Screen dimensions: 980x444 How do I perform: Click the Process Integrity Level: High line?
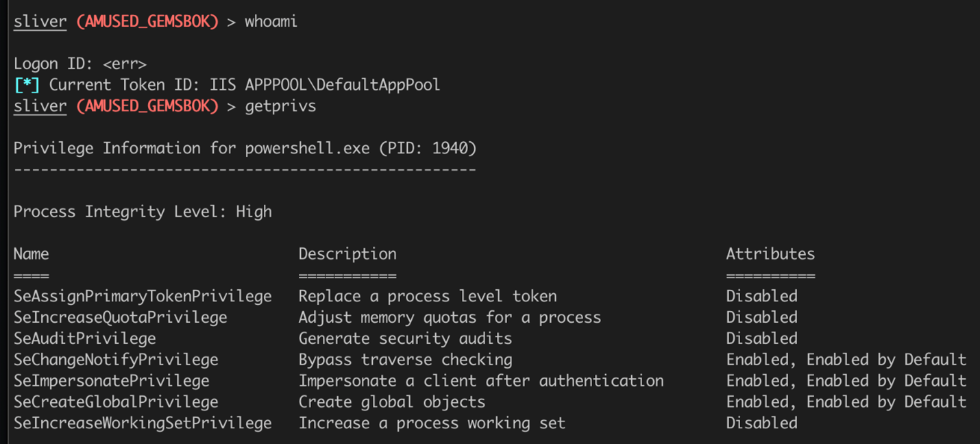[x=143, y=212]
